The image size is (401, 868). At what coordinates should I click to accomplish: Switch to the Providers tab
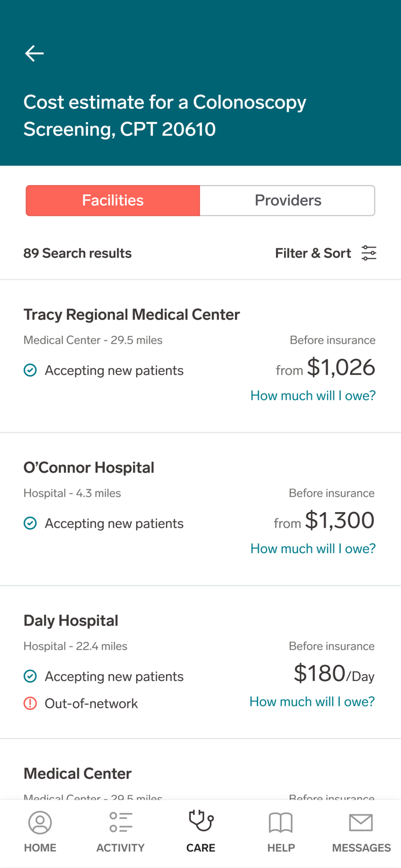[288, 200]
